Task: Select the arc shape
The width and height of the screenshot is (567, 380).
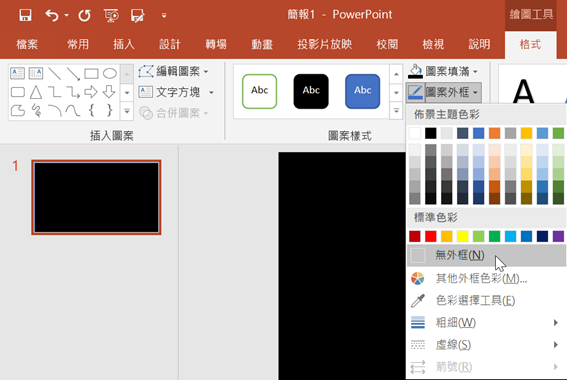Action: (55, 111)
